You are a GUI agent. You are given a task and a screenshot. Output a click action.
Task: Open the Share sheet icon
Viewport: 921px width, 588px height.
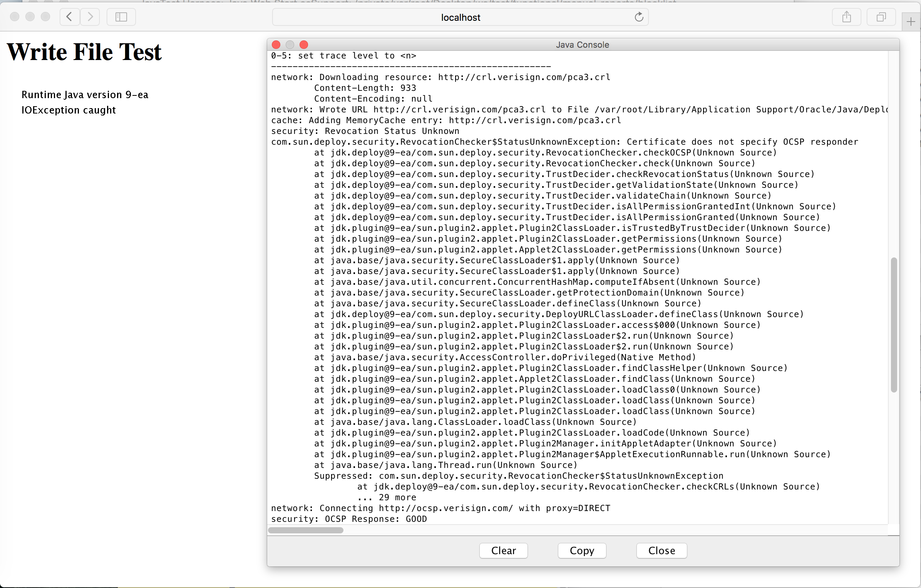point(846,17)
